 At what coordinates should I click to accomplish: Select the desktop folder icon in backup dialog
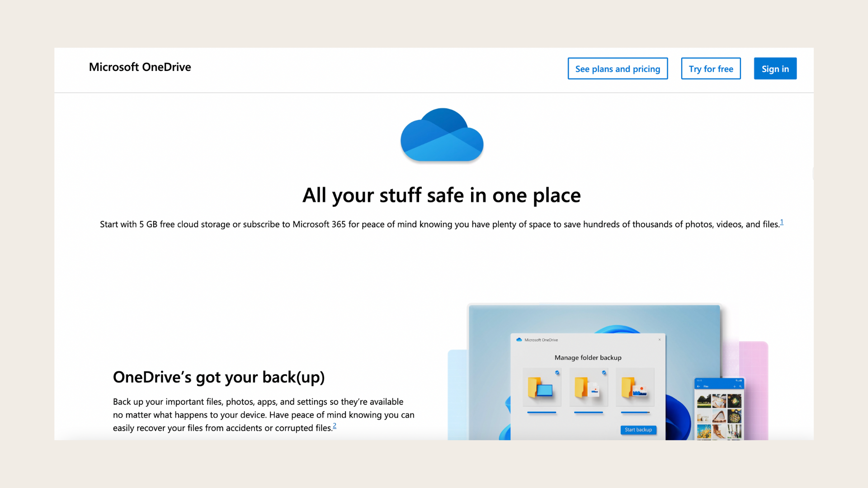(x=541, y=388)
